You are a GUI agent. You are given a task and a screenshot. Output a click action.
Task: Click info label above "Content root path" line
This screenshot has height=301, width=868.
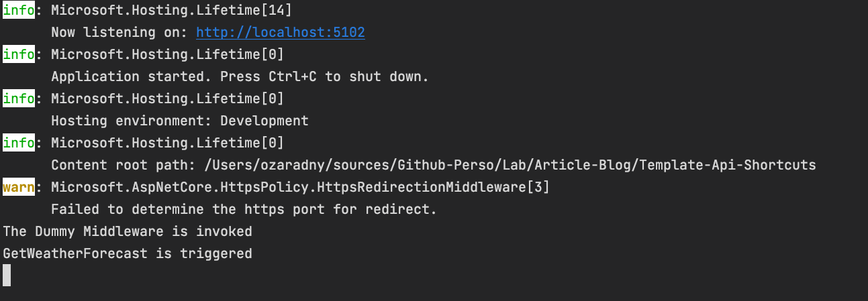[x=18, y=143]
